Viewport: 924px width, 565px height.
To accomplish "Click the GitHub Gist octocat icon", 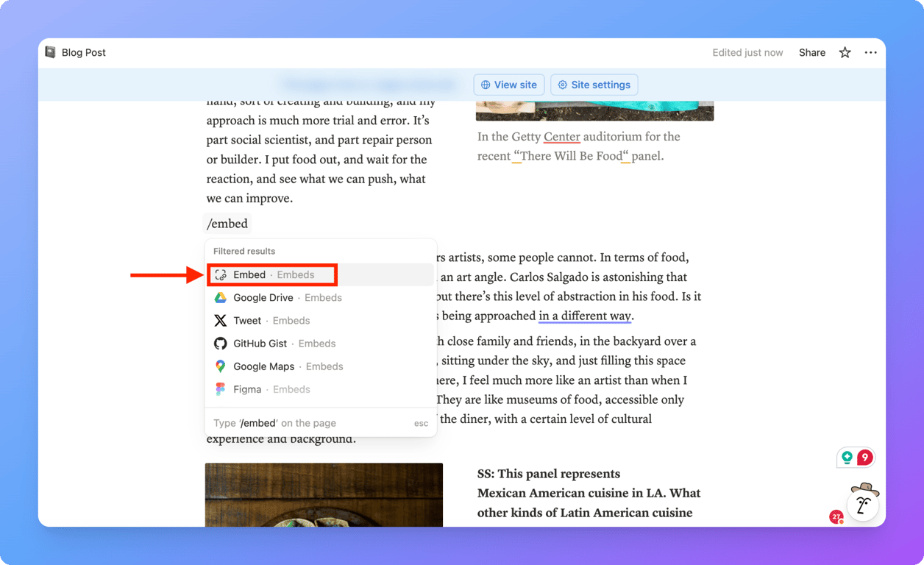I will pyautogui.click(x=220, y=343).
